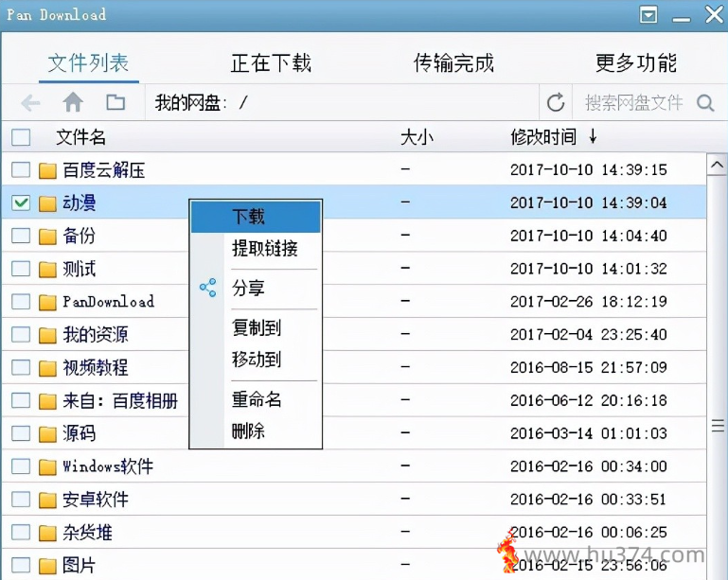Open the title bar dropdown menu icon
Image resolution: width=728 pixels, height=580 pixels.
click(648, 15)
